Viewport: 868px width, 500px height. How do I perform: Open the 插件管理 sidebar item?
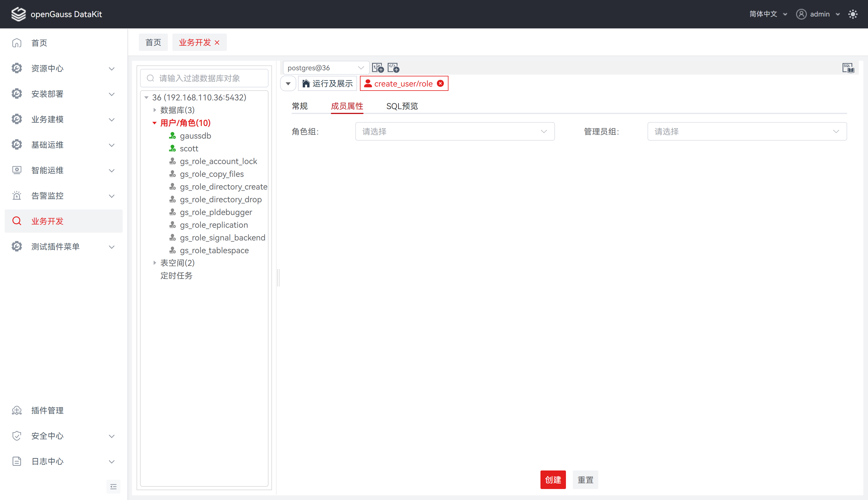pyautogui.click(x=47, y=410)
